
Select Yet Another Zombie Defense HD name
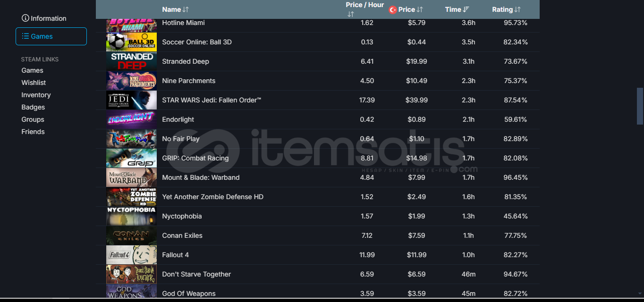pos(213,197)
